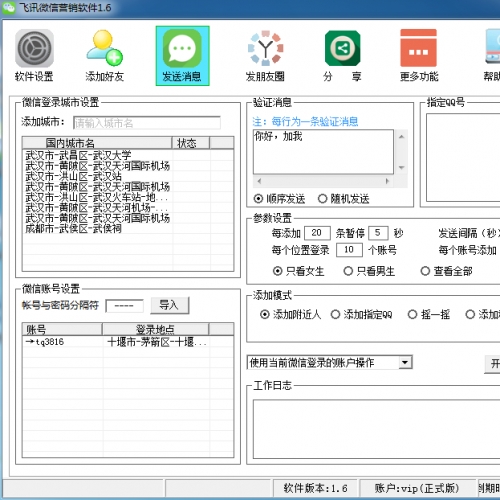Click the 每个位置登录 field showing 10
This screenshot has height=500, width=500.
349,250
